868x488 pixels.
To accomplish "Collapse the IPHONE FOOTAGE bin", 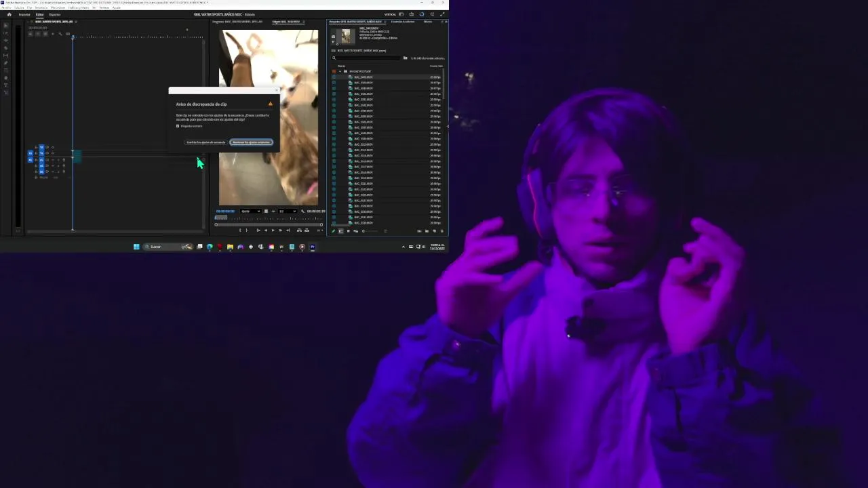I will pyautogui.click(x=340, y=71).
